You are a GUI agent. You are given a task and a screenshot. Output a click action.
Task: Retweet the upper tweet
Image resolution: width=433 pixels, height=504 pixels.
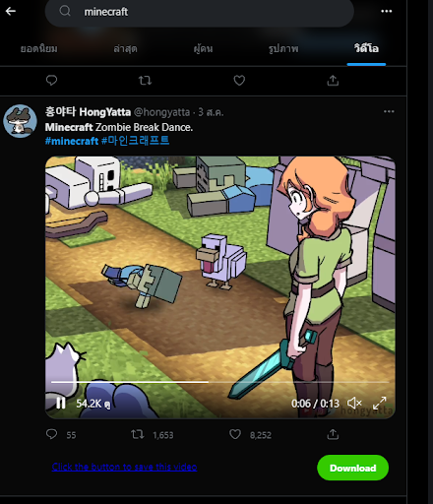tap(145, 81)
